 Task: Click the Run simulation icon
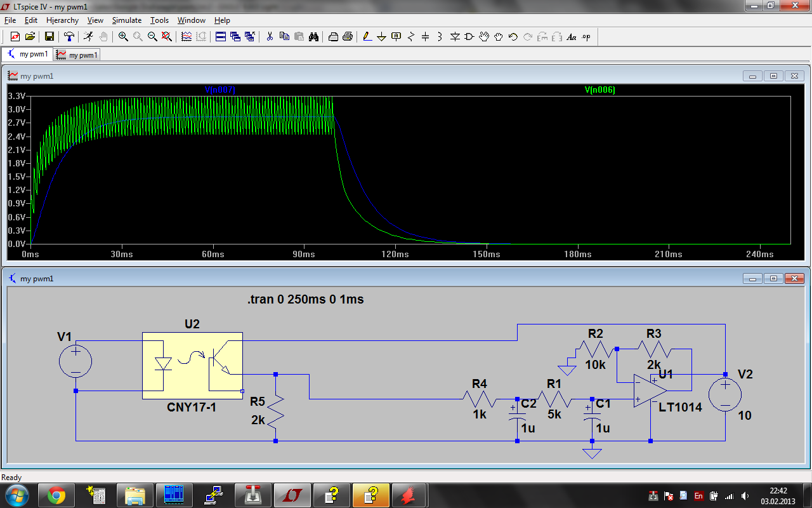click(x=88, y=37)
